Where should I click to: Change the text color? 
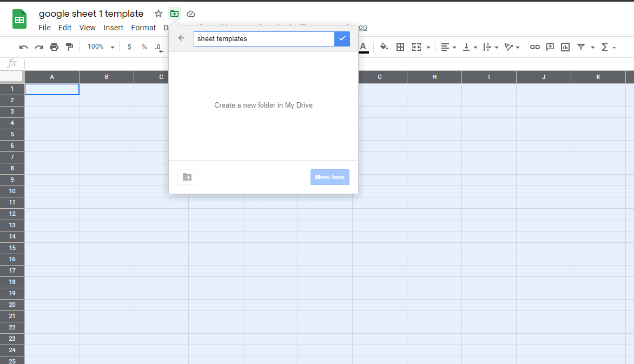tap(364, 47)
